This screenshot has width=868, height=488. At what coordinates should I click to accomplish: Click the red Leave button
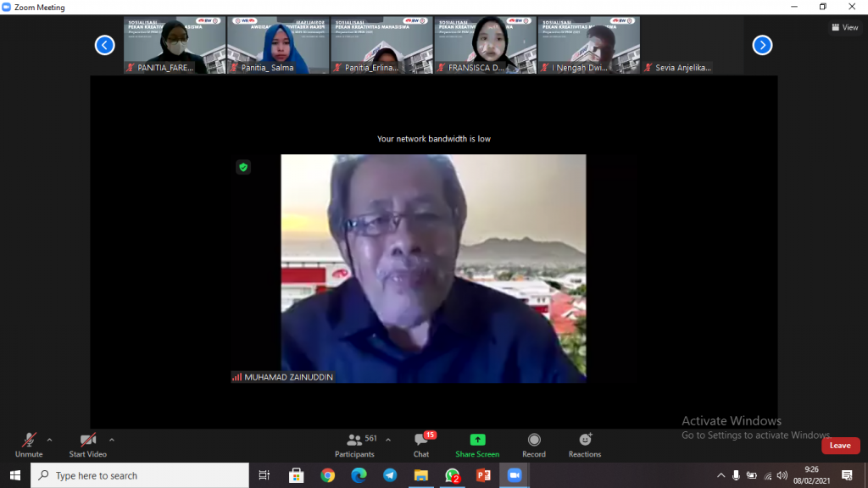840,446
